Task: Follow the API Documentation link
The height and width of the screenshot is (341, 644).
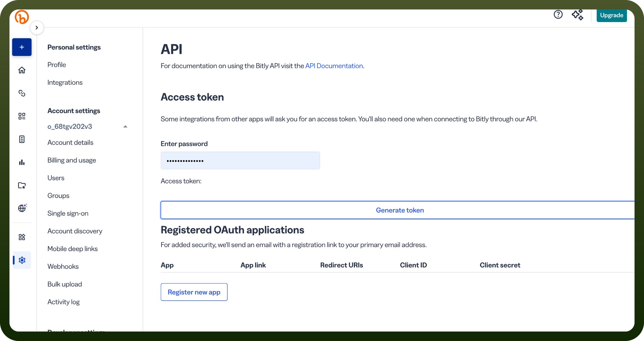Action: point(334,66)
